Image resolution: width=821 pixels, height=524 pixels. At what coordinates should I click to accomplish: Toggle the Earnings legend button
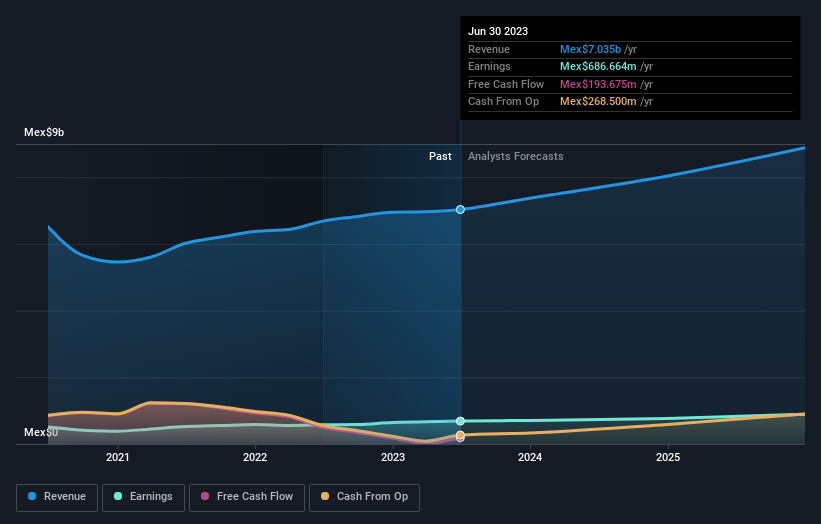tap(143, 497)
